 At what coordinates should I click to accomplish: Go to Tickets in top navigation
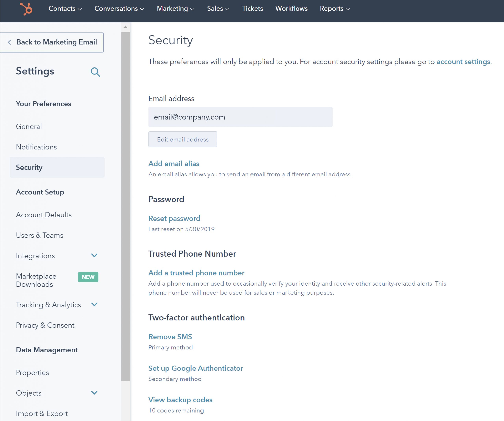click(x=252, y=9)
